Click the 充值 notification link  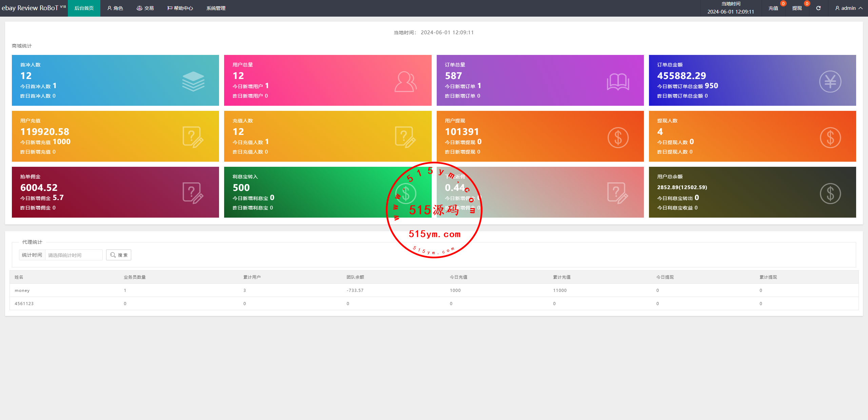[x=773, y=8]
